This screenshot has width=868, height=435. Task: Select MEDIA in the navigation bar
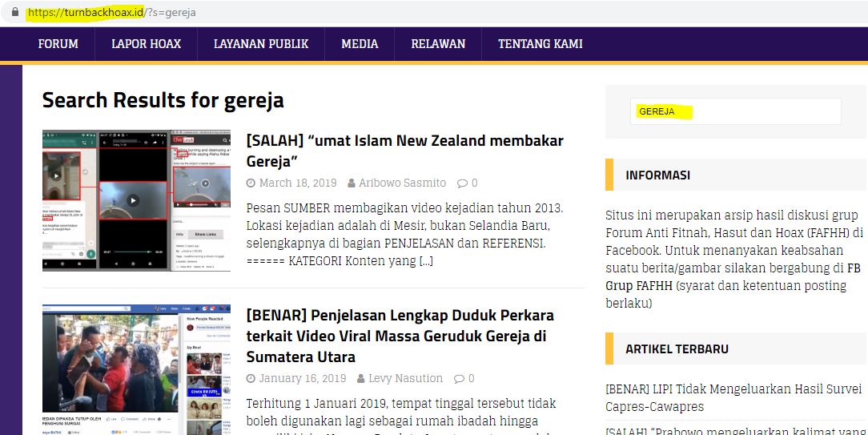[360, 44]
